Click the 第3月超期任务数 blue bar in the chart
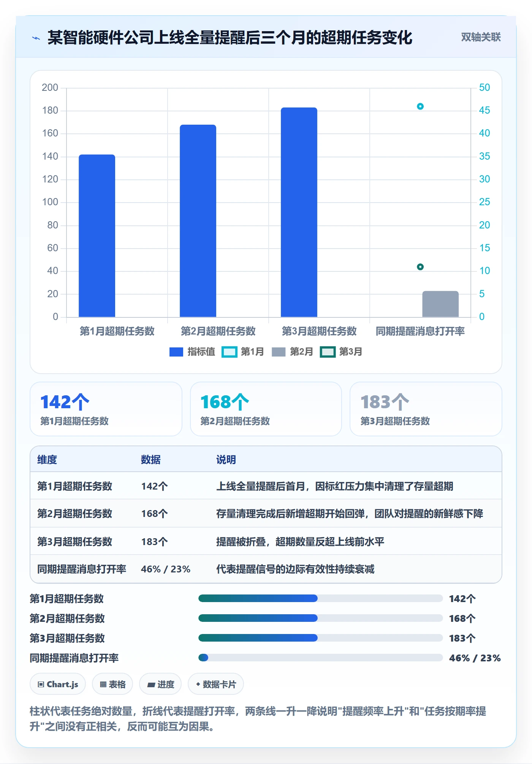Viewport: 532px width, 764px height. 299,212
